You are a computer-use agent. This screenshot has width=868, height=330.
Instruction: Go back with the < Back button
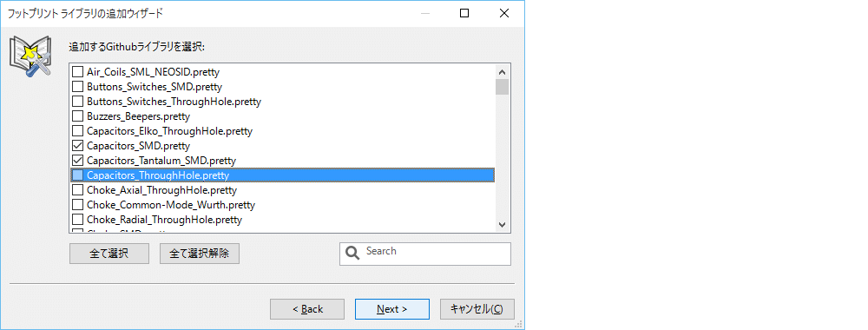[x=307, y=309]
